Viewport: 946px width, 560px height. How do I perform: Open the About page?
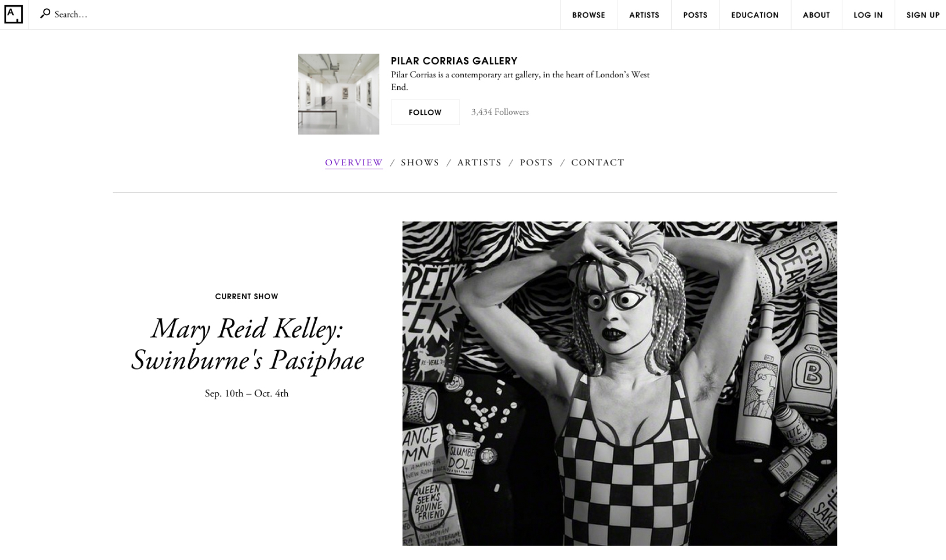click(x=816, y=15)
